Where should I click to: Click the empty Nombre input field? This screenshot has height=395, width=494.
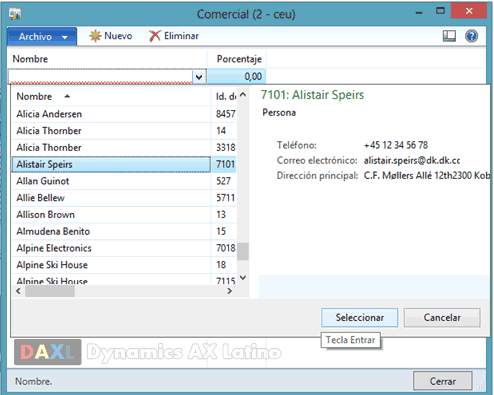100,77
